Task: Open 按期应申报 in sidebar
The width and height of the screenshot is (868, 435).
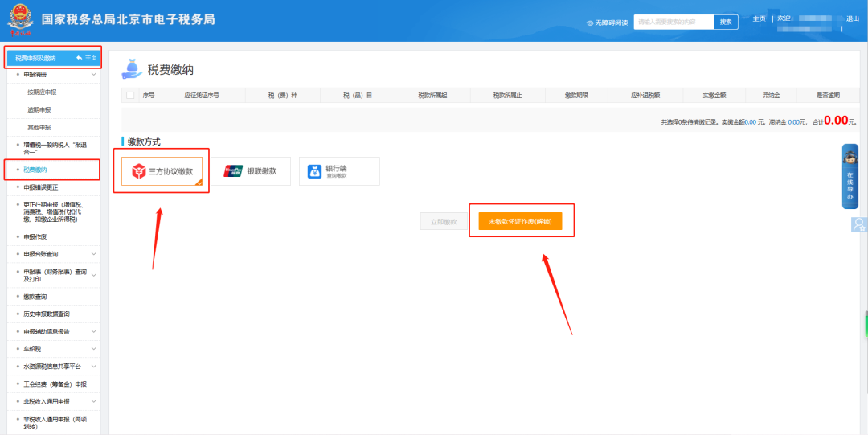Action: [42, 92]
